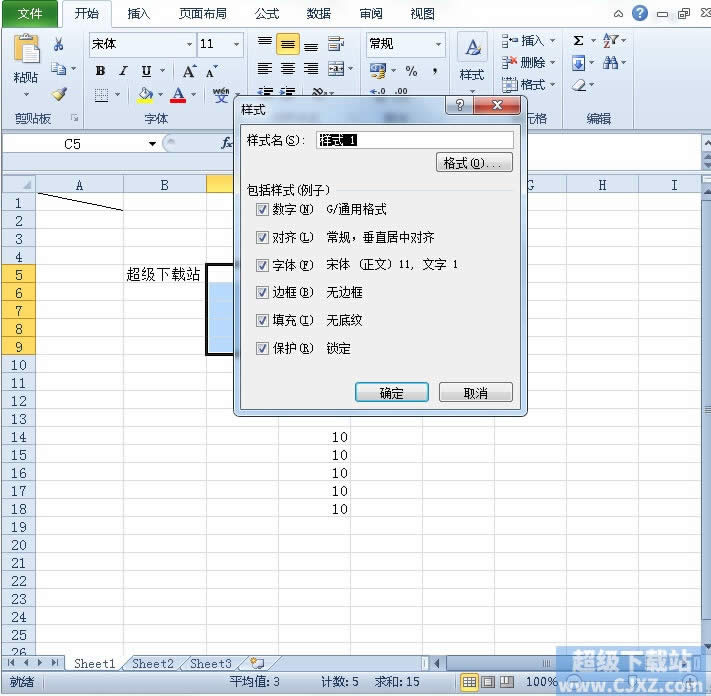Click the phonetic guide wén icon
The image size is (711, 696).
[221, 95]
